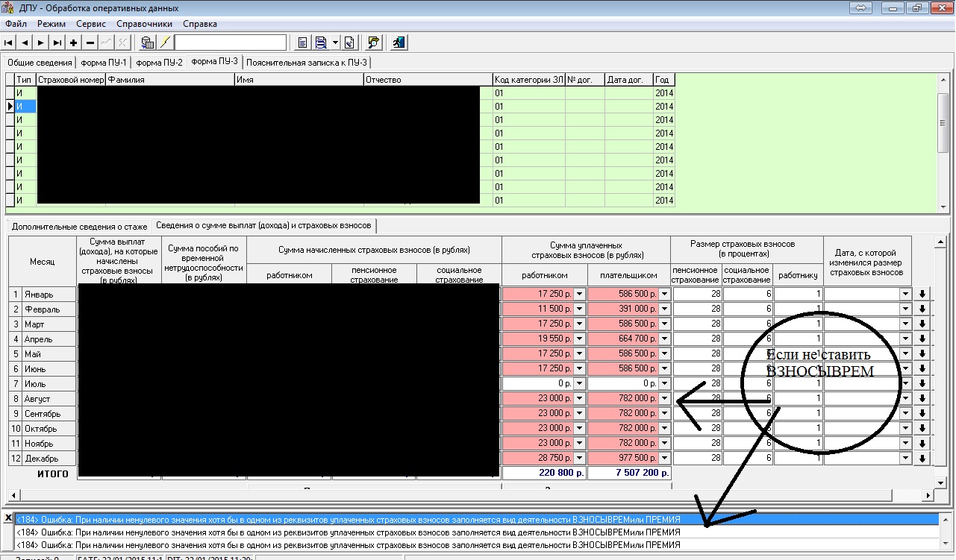Select the Сведения о сумме выплат tab
This screenshot has width=956, height=560.
point(263,225)
